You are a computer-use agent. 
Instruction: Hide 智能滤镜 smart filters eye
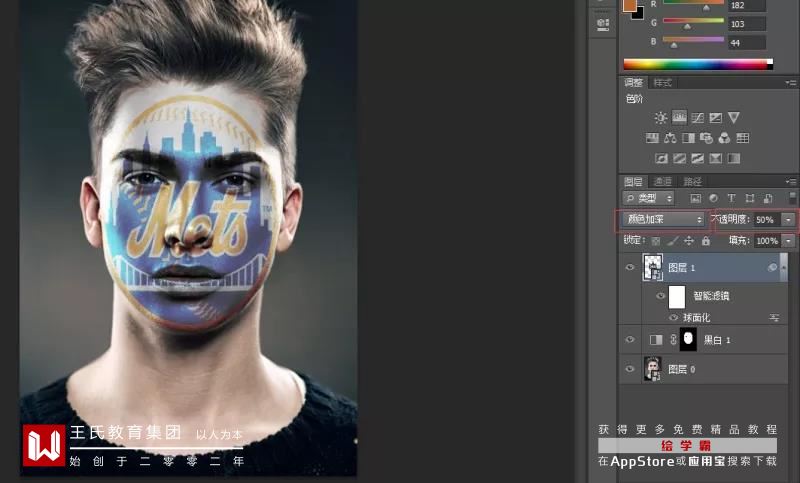[x=661, y=296]
